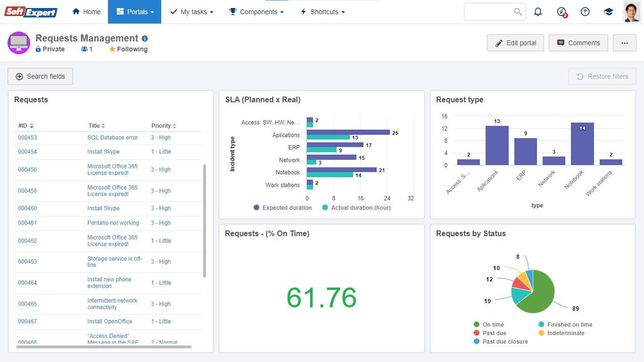Click the info icon beside Requests Management
The image size is (644, 362).
click(145, 39)
